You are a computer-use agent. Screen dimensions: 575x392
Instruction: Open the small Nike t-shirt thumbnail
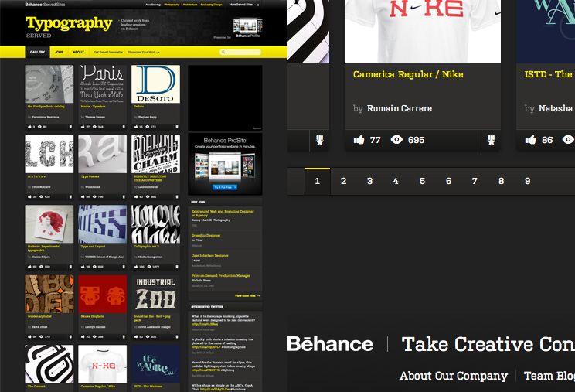(x=102, y=363)
